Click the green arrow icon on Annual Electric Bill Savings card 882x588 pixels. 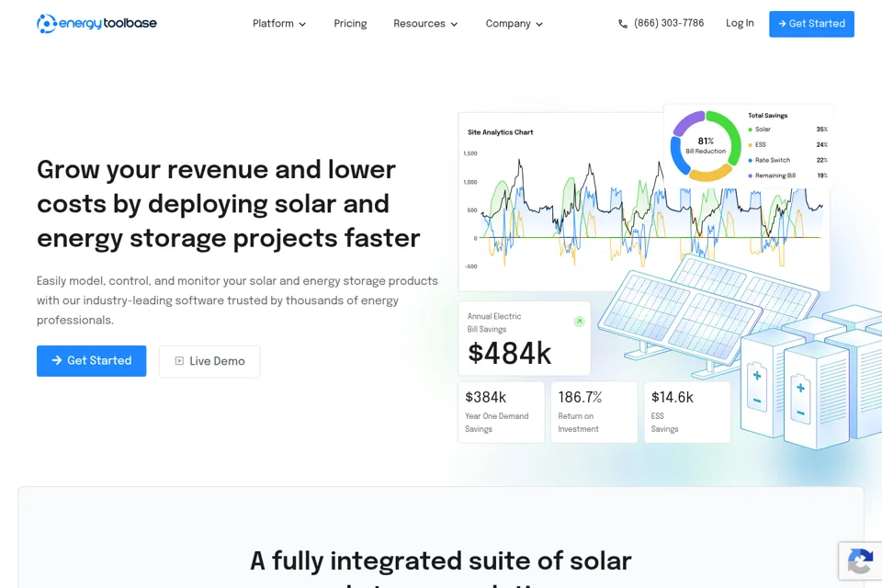point(579,322)
